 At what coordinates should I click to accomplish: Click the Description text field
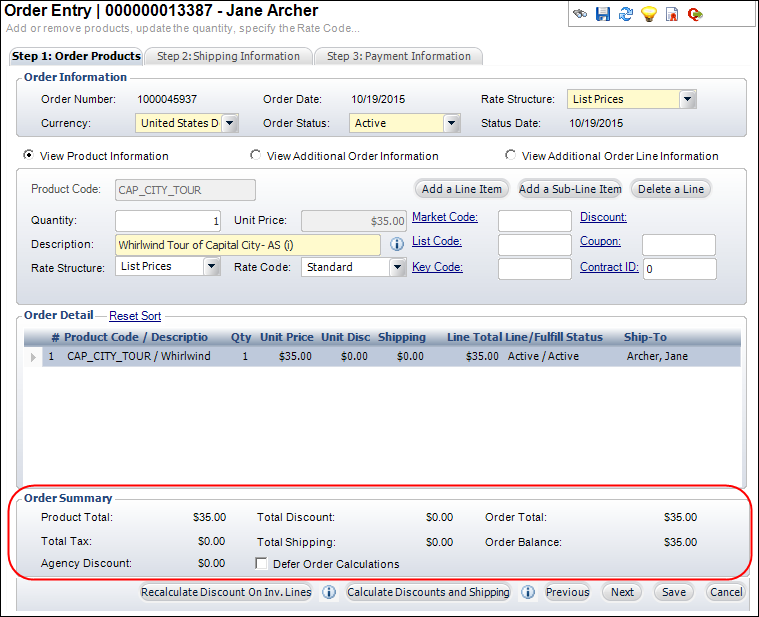248,245
